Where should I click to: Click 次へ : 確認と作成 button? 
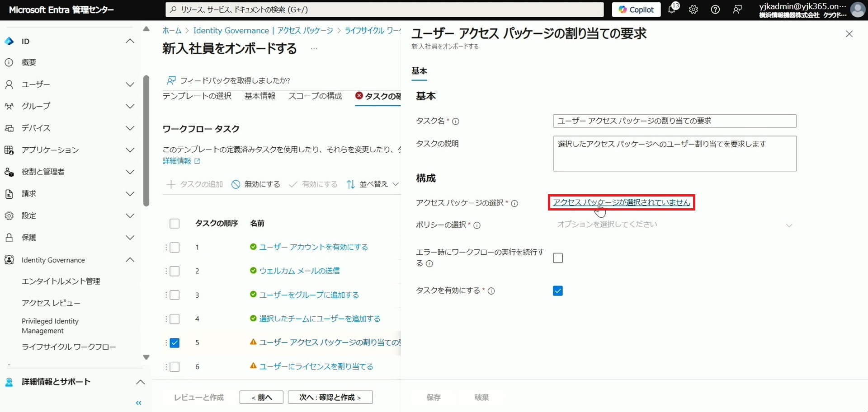click(330, 398)
